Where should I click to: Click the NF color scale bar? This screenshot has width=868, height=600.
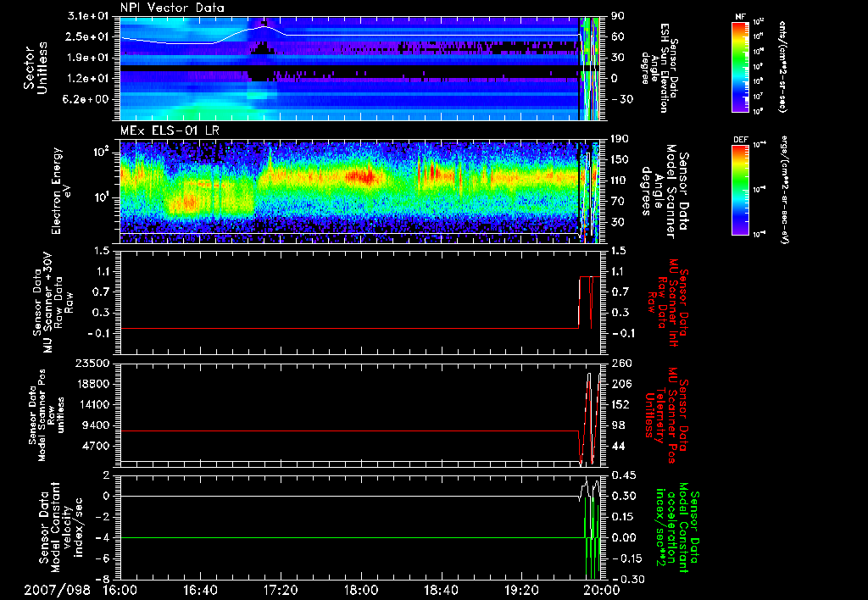740,66
